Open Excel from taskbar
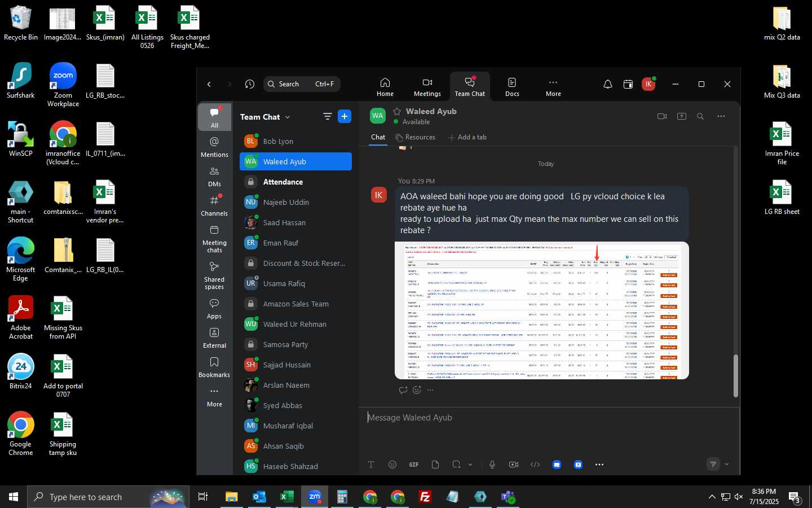Image resolution: width=812 pixels, height=508 pixels. tap(286, 497)
